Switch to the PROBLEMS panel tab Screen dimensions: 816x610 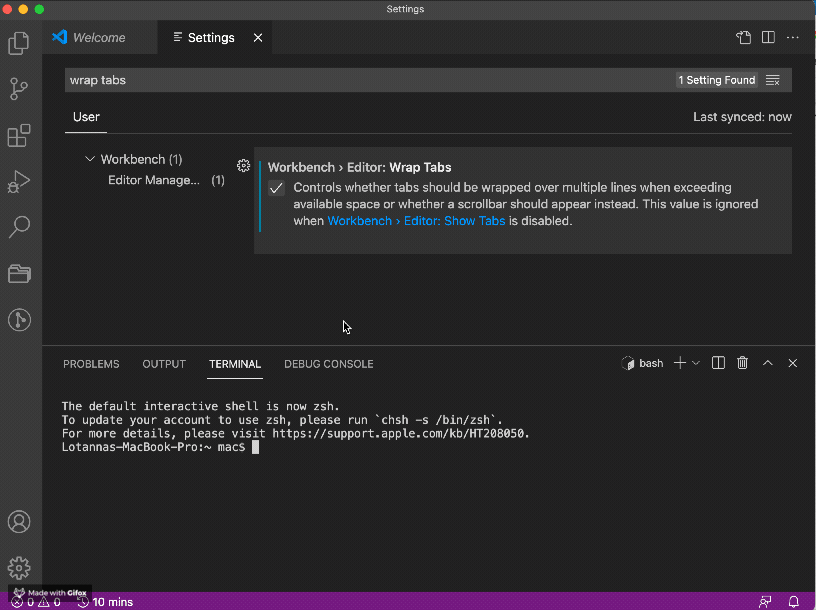pos(91,364)
